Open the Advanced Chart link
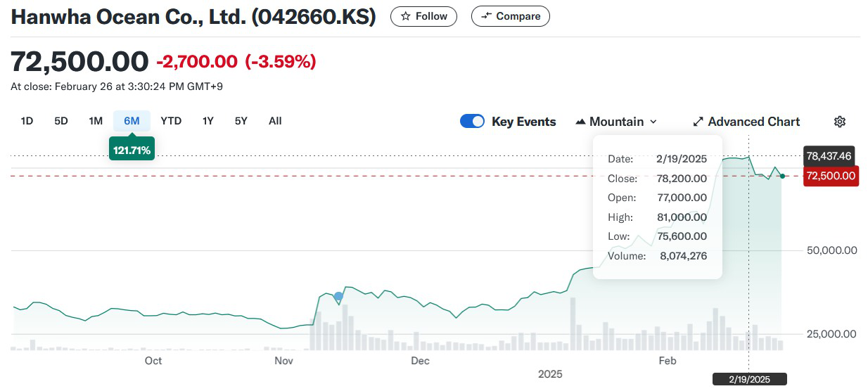Screen dimensions: 868x391 (753, 122)
